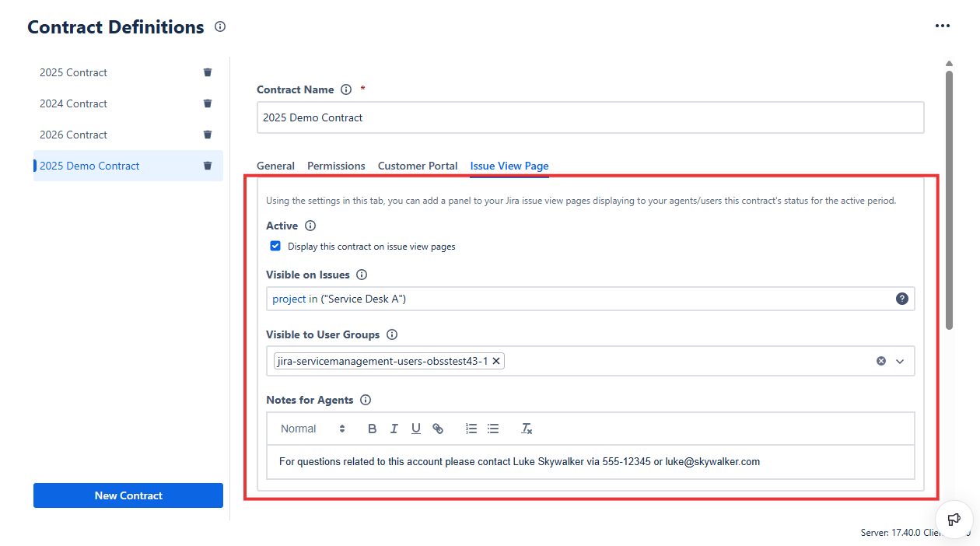
Task: Uncheck Display this contract on issue view pages
Action: click(x=275, y=247)
